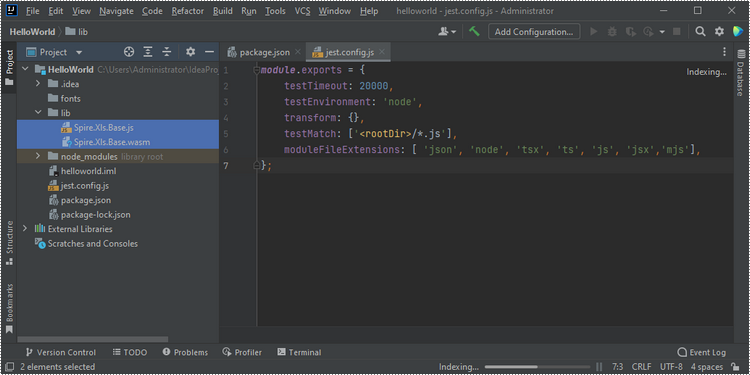
Task: Open the Terminal tool window
Action: pyautogui.click(x=299, y=353)
